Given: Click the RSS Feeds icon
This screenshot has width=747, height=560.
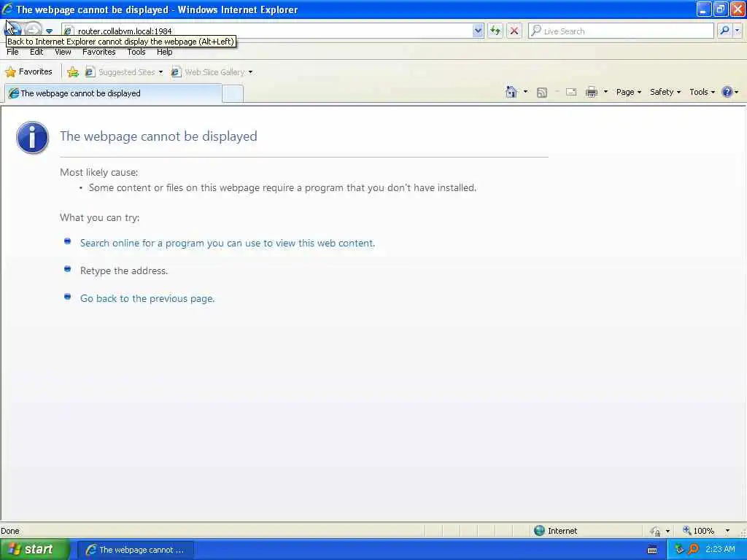Looking at the screenshot, I should pyautogui.click(x=542, y=93).
